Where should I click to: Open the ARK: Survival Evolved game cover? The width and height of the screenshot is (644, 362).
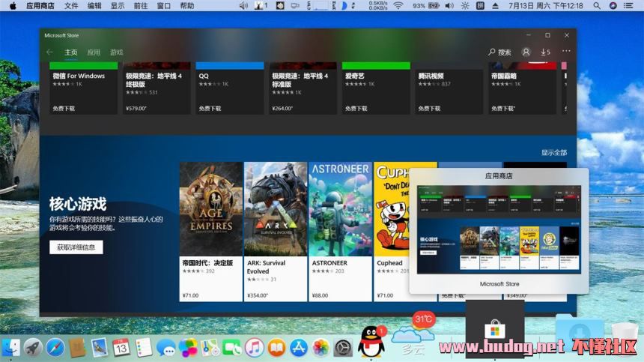[276, 209]
